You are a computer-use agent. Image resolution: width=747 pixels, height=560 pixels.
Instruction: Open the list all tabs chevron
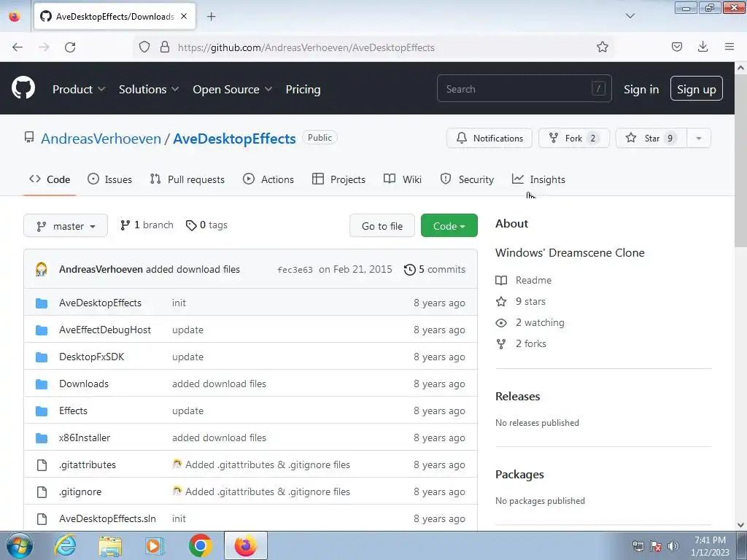[630, 16]
